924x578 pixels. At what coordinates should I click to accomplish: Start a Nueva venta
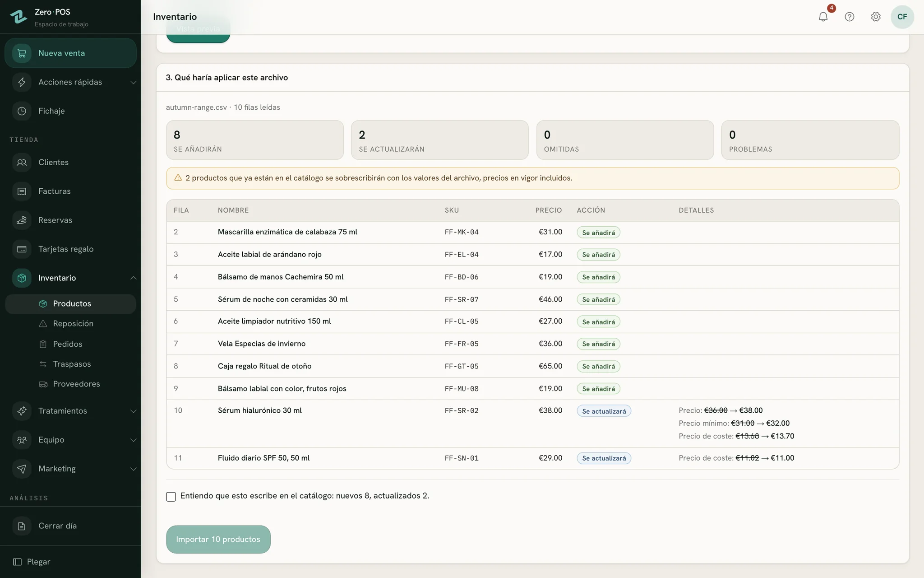[70, 53]
